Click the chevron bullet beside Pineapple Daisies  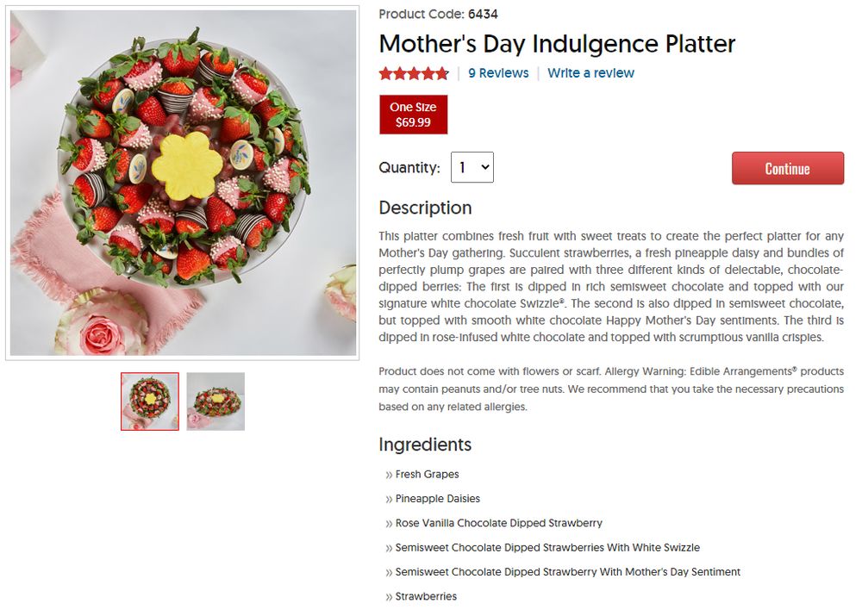click(390, 499)
